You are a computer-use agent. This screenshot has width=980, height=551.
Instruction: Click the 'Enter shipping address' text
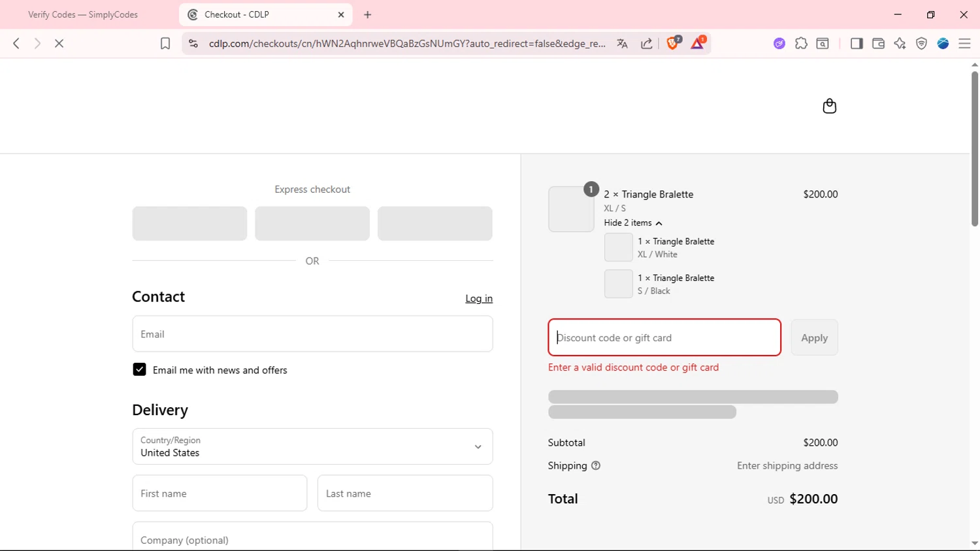[x=787, y=465]
